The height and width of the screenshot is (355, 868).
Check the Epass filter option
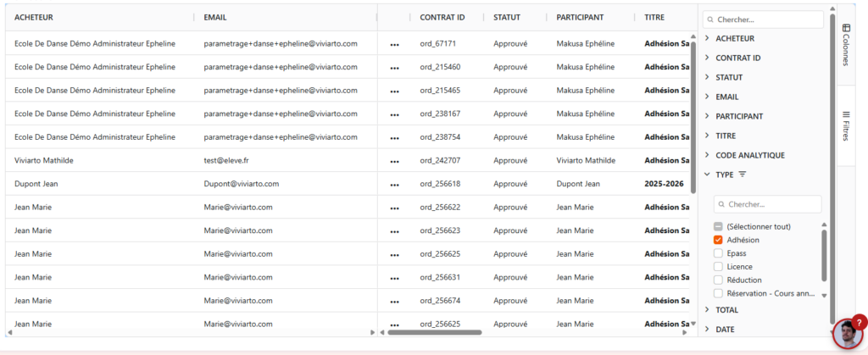coord(718,253)
